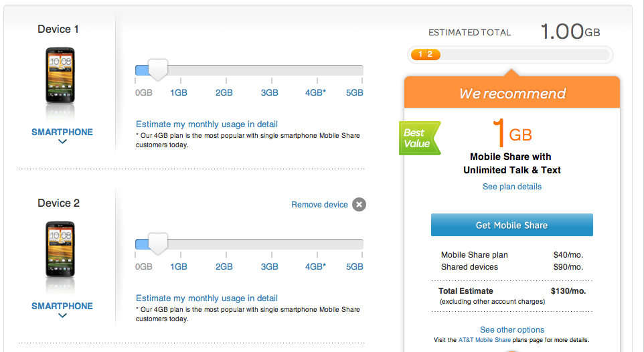The image size is (644, 352).
Task: Click the Device 2 slider handle
Action: coord(158,244)
